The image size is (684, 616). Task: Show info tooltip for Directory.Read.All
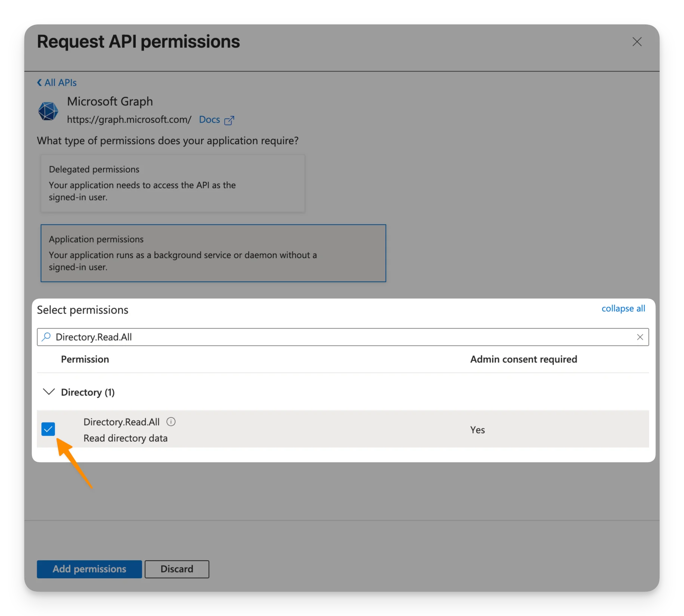tap(171, 422)
